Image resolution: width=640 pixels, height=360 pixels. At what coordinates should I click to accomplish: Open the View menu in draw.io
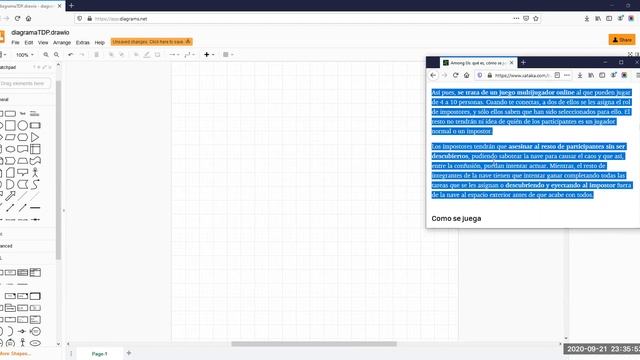(x=43, y=42)
